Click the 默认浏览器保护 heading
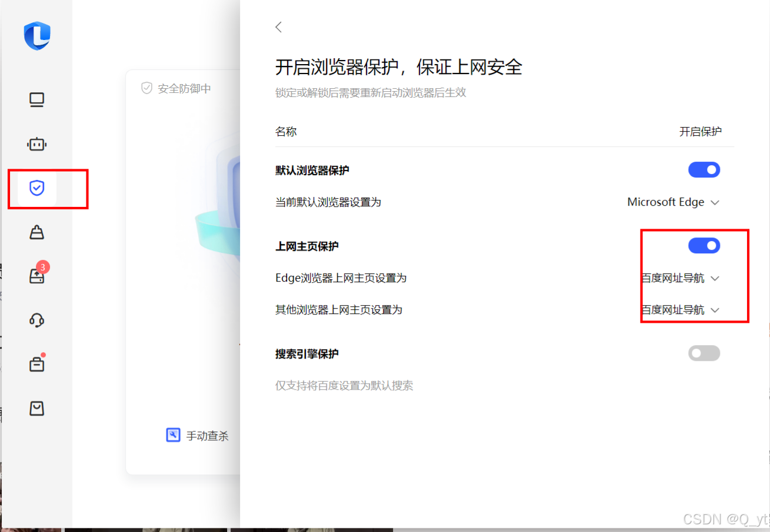The height and width of the screenshot is (532, 770). pyautogui.click(x=312, y=170)
